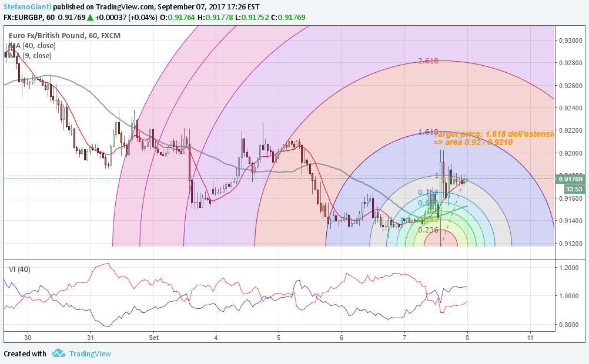Select the 'MA (40, close)' indicator label
Viewport: 589px width, 364px height.
[x=32, y=46]
